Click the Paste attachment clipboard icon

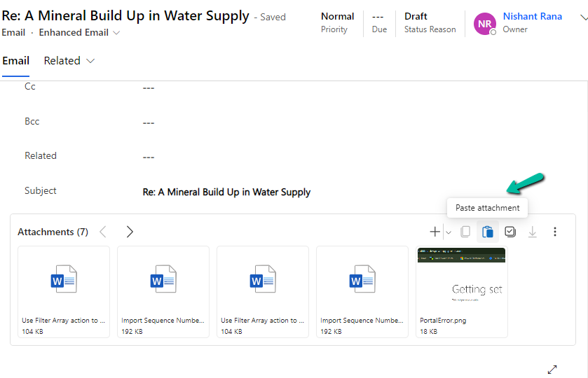(x=488, y=232)
